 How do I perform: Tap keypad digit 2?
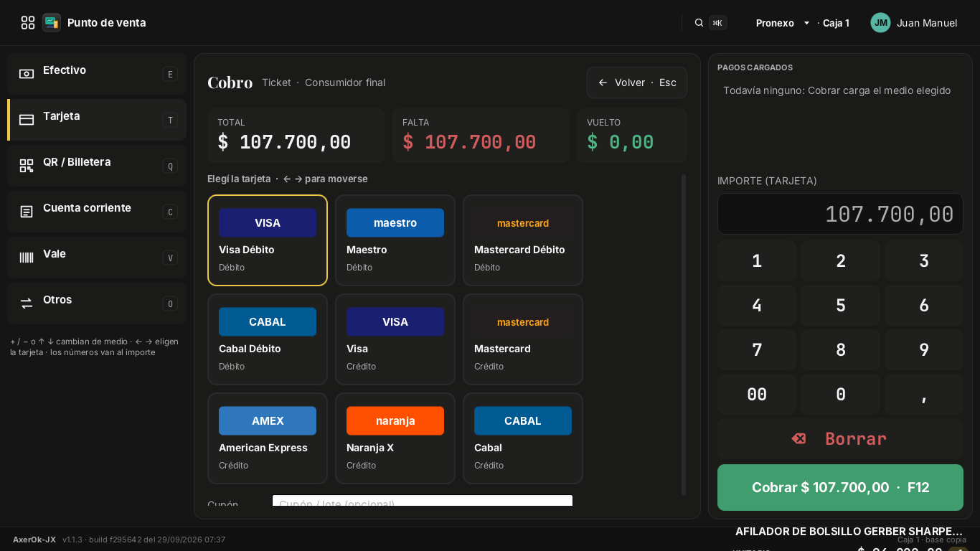click(x=840, y=261)
